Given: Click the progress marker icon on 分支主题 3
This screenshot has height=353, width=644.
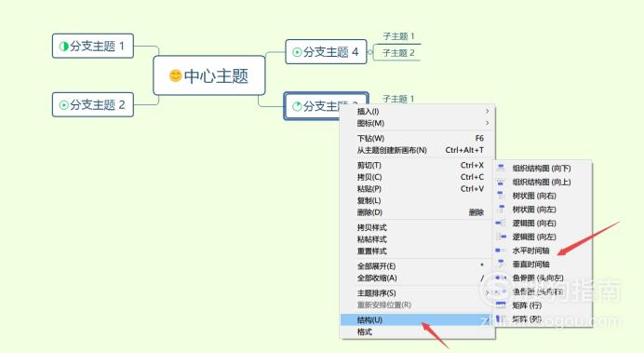Looking at the screenshot, I should pyautogui.click(x=297, y=106).
